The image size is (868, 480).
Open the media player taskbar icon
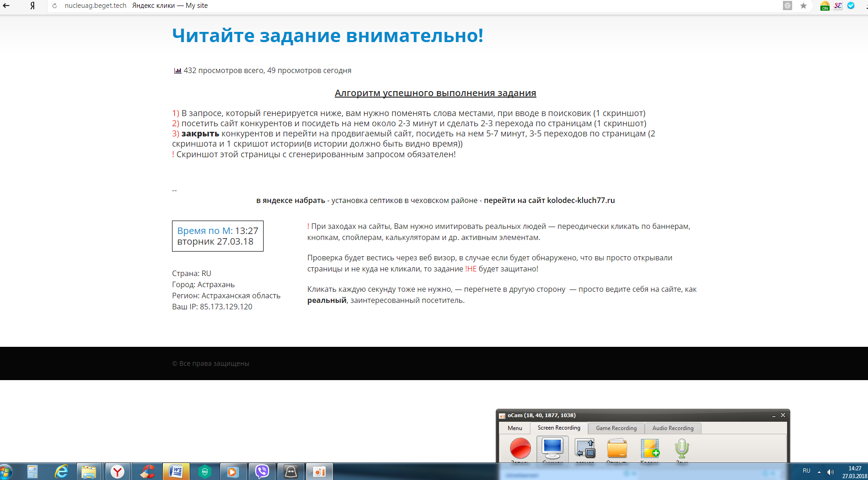pyautogui.click(x=233, y=472)
